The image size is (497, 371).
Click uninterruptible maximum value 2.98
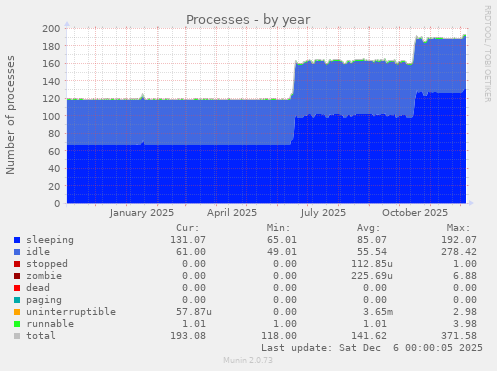click(x=465, y=312)
